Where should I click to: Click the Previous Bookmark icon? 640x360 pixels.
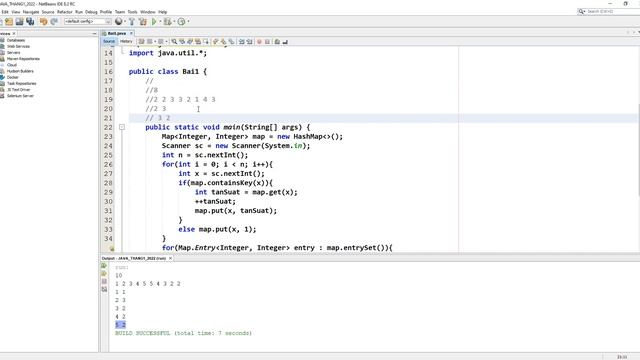pos(216,41)
